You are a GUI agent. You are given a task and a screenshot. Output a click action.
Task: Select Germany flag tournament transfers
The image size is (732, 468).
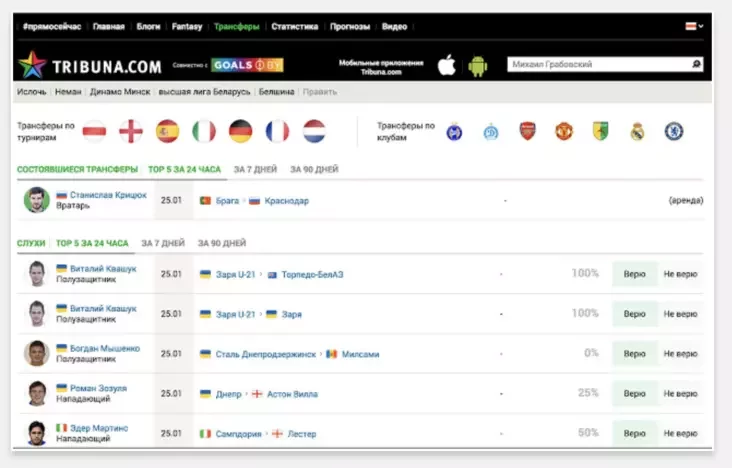point(240,131)
